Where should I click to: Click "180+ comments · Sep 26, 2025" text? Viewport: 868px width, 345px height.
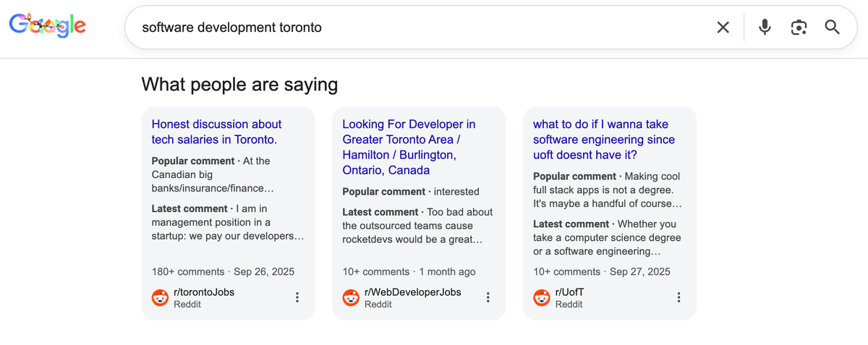pos(224,272)
